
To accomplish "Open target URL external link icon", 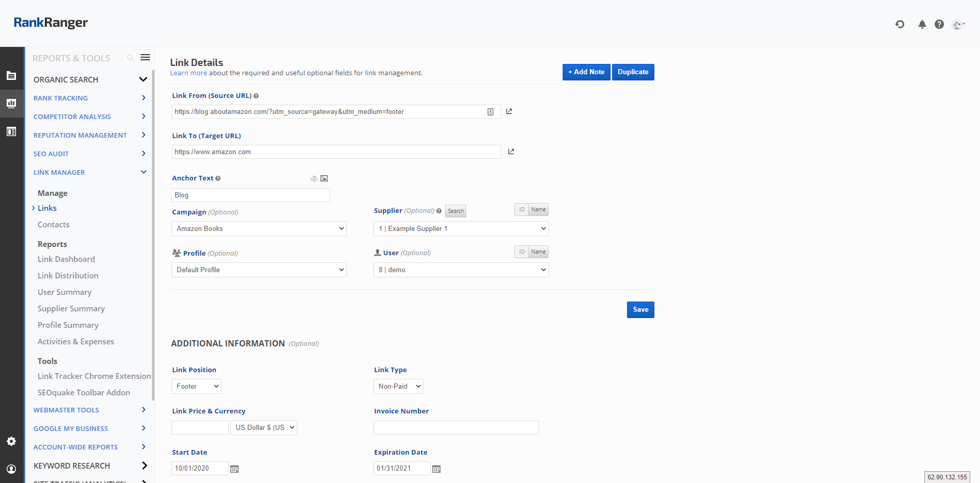I will [511, 152].
